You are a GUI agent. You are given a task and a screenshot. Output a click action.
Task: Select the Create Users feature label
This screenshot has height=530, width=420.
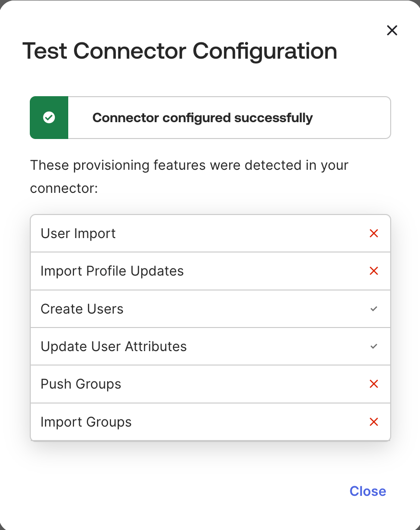(x=82, y=309)
